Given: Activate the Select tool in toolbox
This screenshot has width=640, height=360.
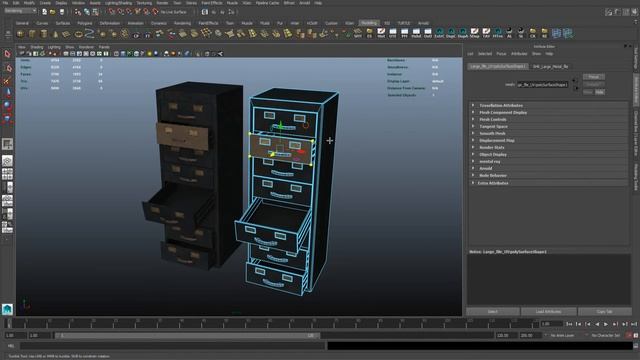Looking at the screenshot, I should 7,54.
